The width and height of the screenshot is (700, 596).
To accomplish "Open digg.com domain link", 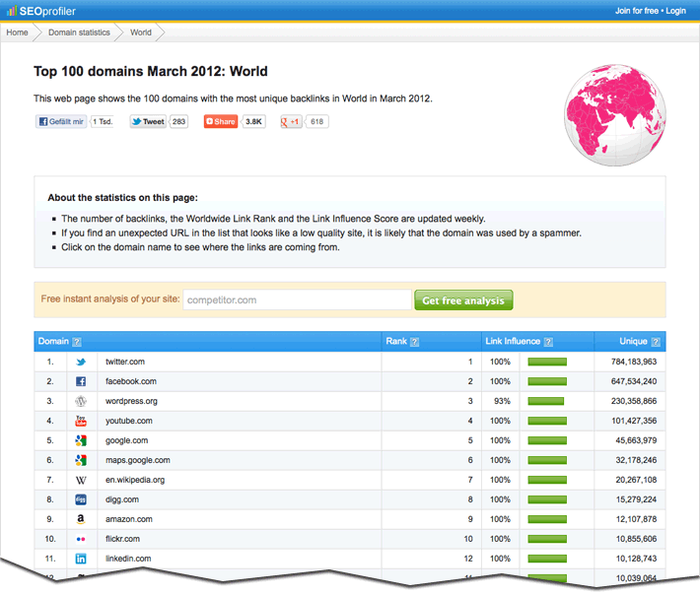I will tap(122, 499).
